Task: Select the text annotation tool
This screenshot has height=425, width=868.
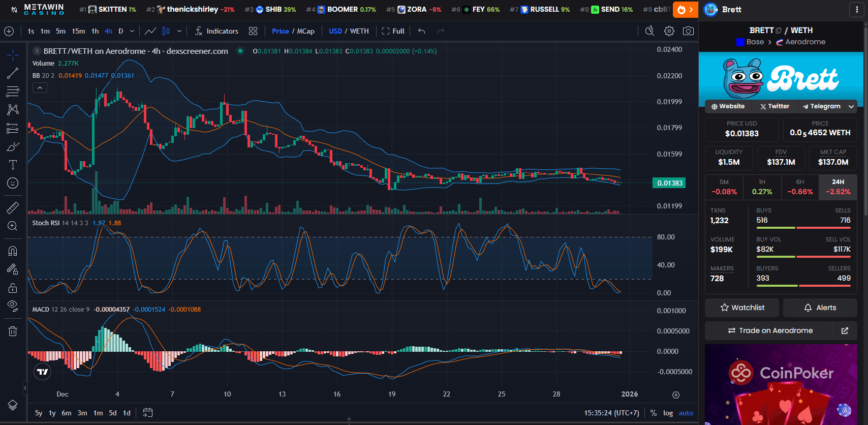Action: [13, 165]
